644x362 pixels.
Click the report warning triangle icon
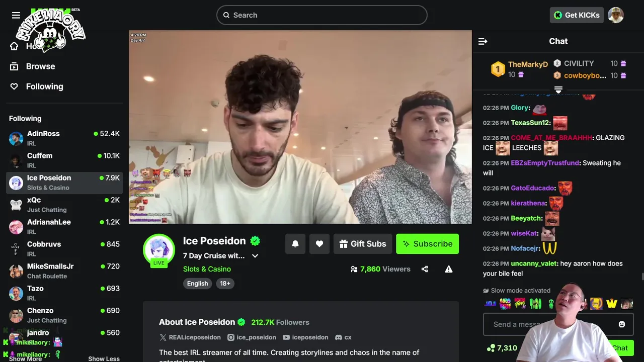pos(449,269)
